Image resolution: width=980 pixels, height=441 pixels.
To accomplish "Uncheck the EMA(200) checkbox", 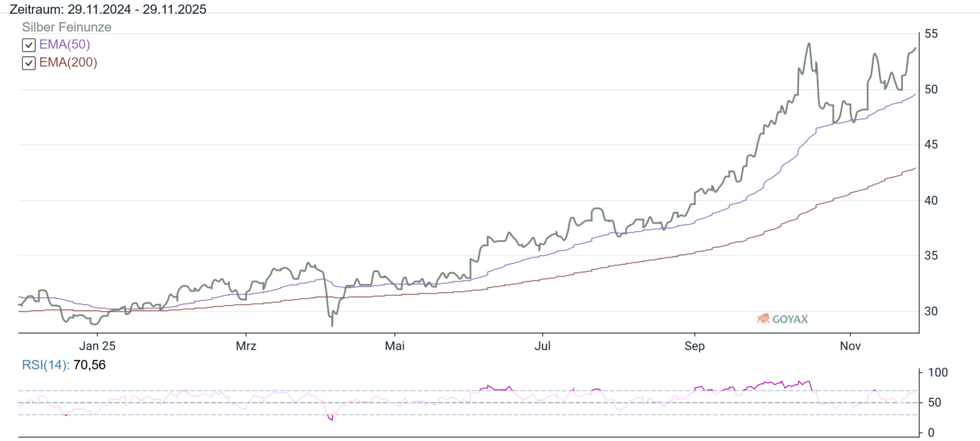I will tap(29, 63).
